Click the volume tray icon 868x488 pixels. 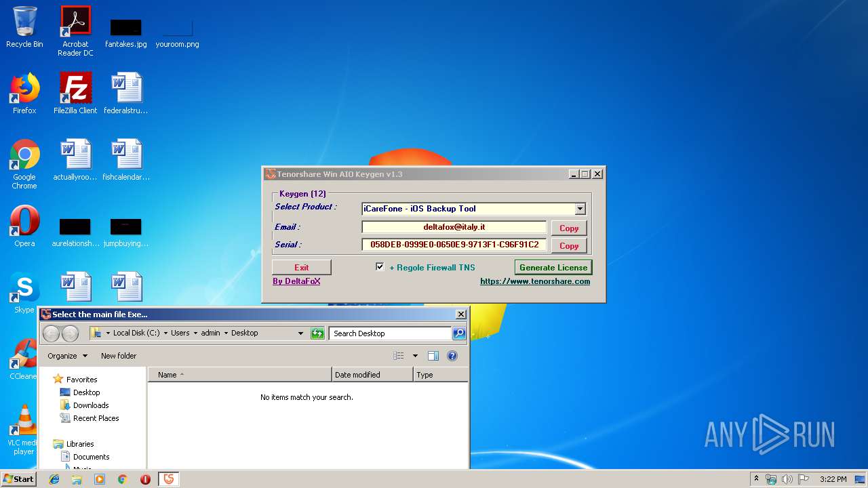787,479
